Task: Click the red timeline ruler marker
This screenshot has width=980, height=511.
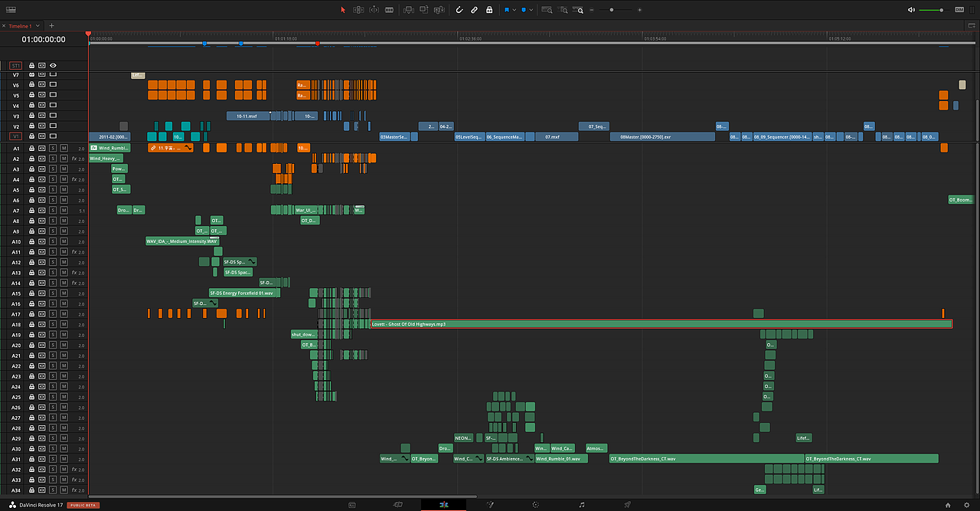Action: tap(318, 43)
